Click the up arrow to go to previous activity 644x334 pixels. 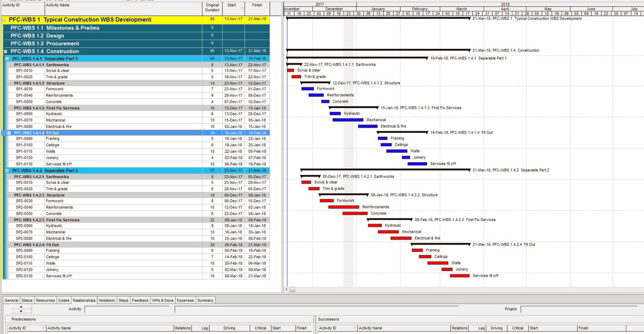click(x=21, y=307)
